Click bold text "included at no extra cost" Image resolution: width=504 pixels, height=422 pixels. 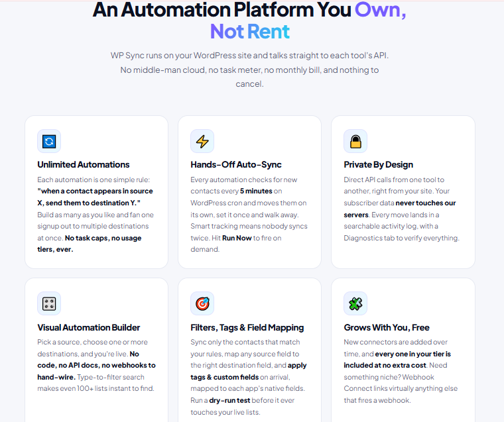[x=385, y=366]
